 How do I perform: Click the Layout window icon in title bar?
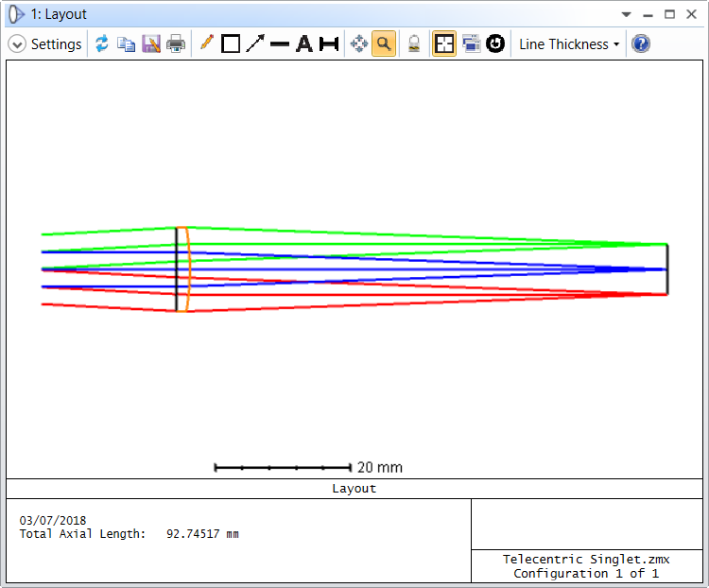coord(16,14)
